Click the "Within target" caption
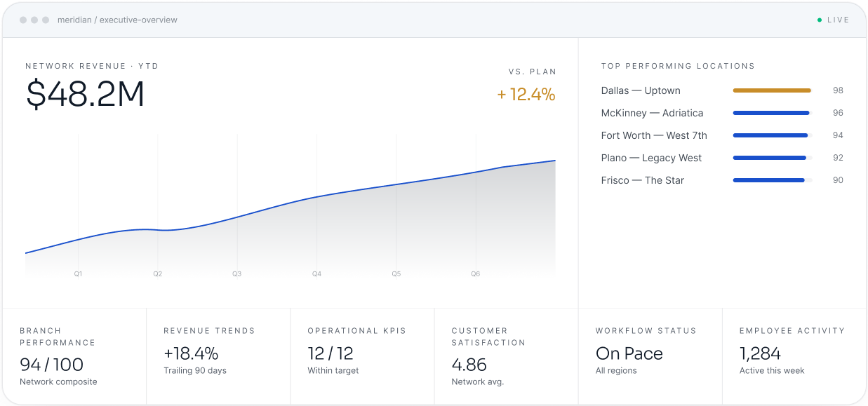The height and width of the screenshot is (406, 868). click(x=333, y=370)
